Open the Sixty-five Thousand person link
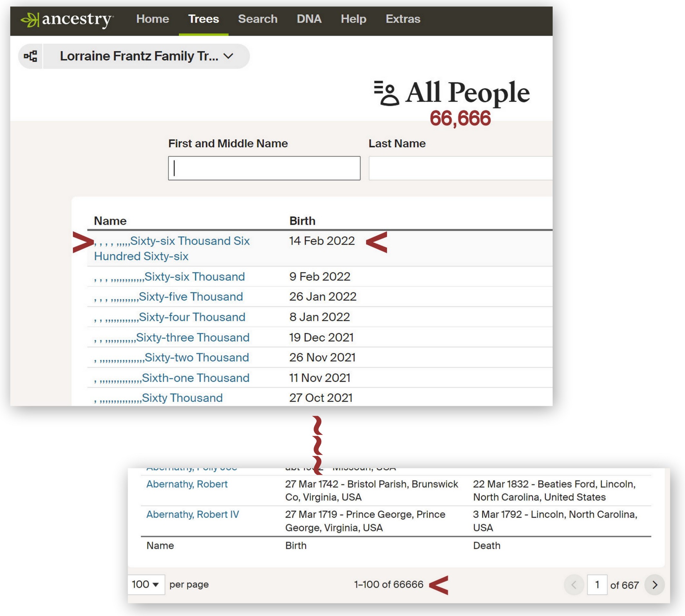Viewport: 685px width, 616px height. 191,297
